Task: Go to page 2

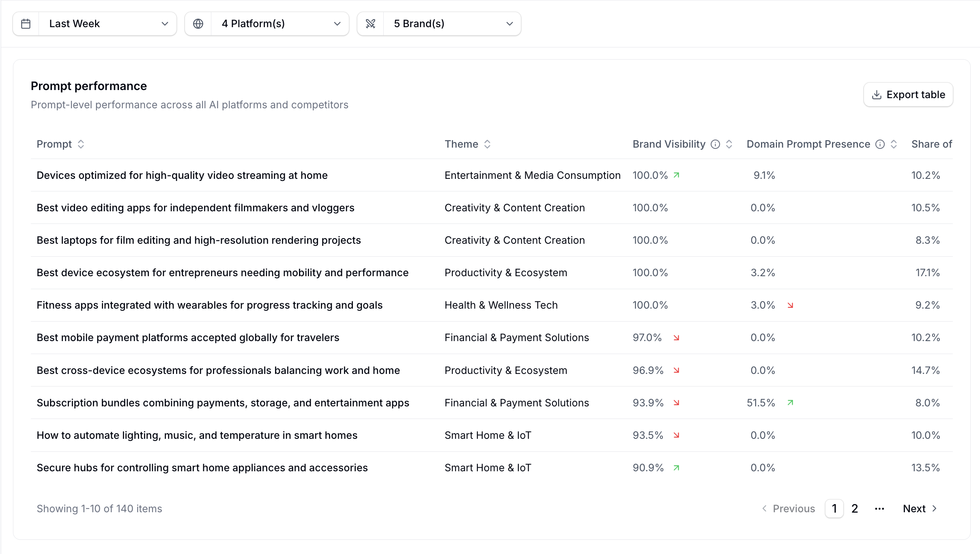Action: click(855, 509)
